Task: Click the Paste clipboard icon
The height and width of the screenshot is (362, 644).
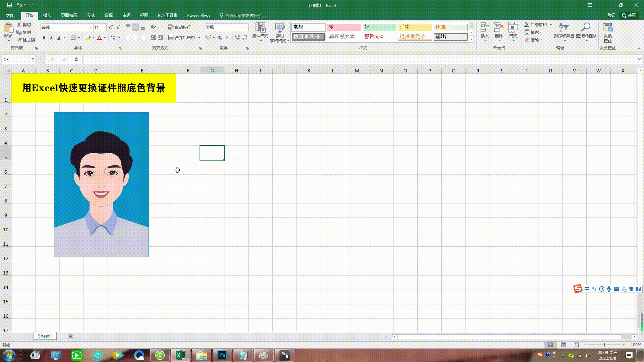Action: point(8,28)
